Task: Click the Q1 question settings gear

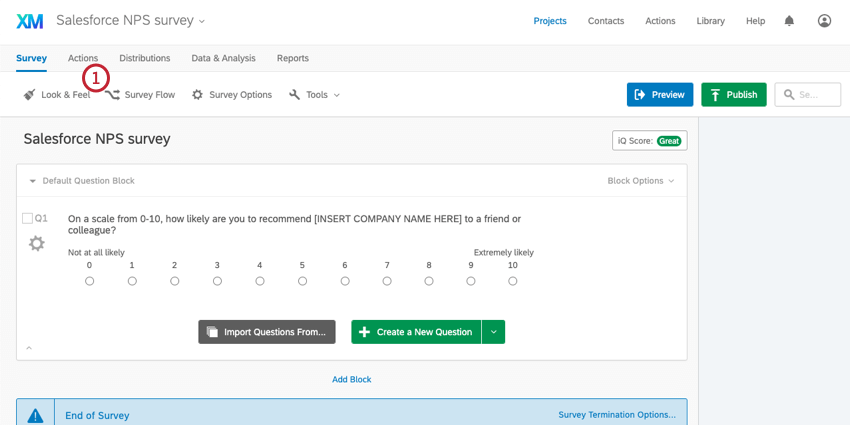Action: (37, 244)
